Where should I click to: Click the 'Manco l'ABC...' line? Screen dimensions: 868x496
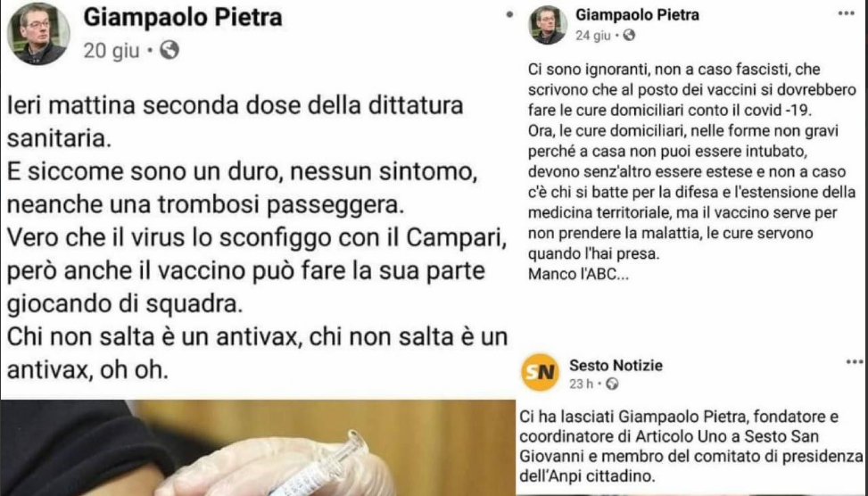point(578,274)
